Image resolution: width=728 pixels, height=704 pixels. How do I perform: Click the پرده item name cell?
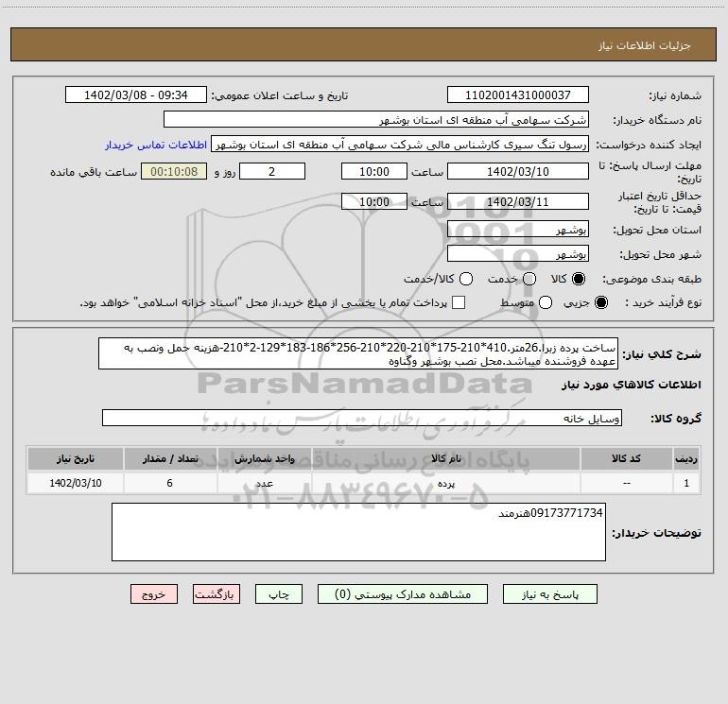tap(445, 483)
